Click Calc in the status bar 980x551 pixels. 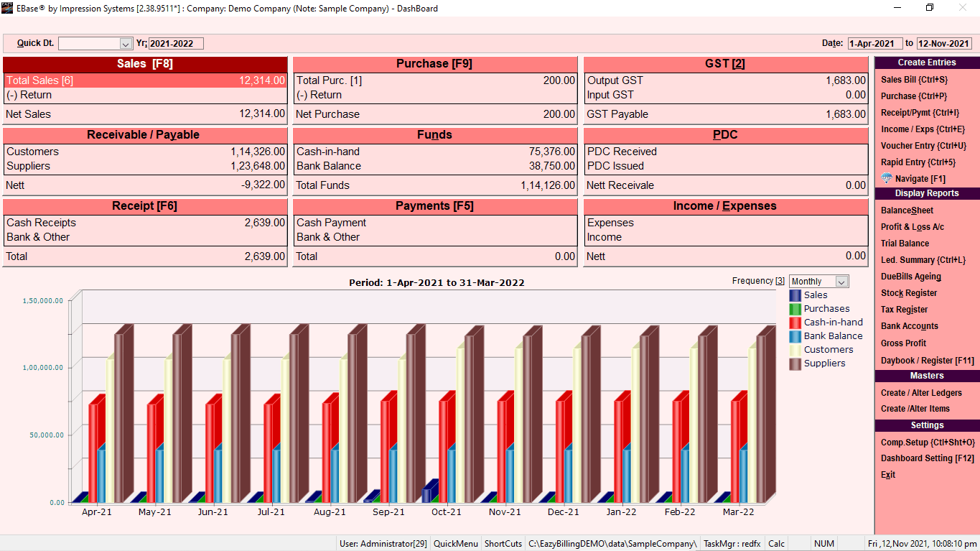point(776,544)
